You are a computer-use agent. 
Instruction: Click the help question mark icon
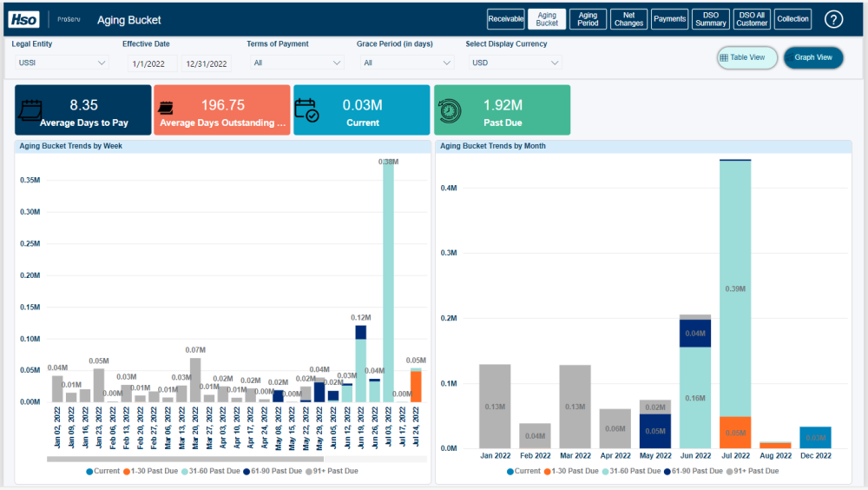coord(833,19)
